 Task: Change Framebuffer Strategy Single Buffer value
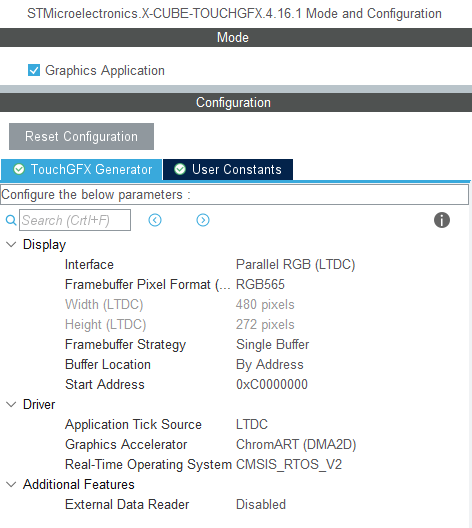click(272, 344)
